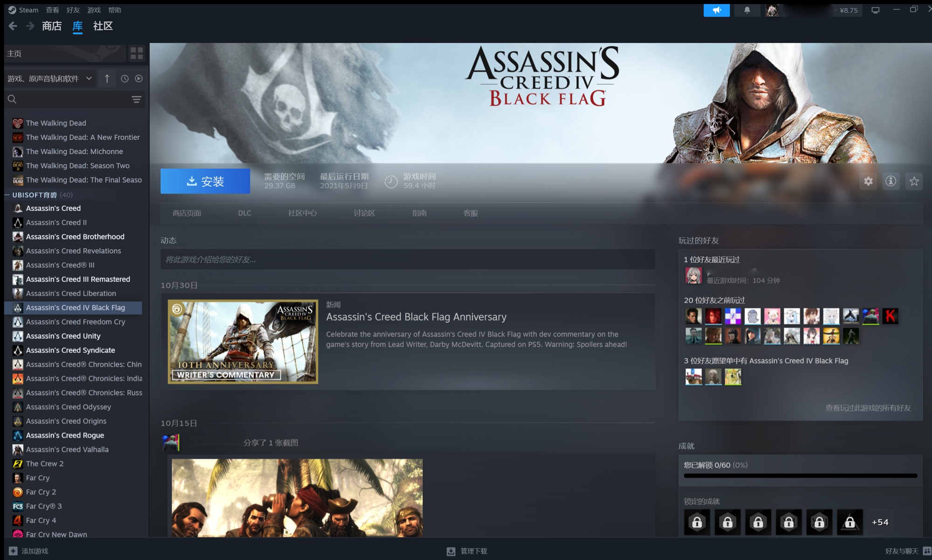Open the user profile avatar
932x560 pixels.
point(772,10)
